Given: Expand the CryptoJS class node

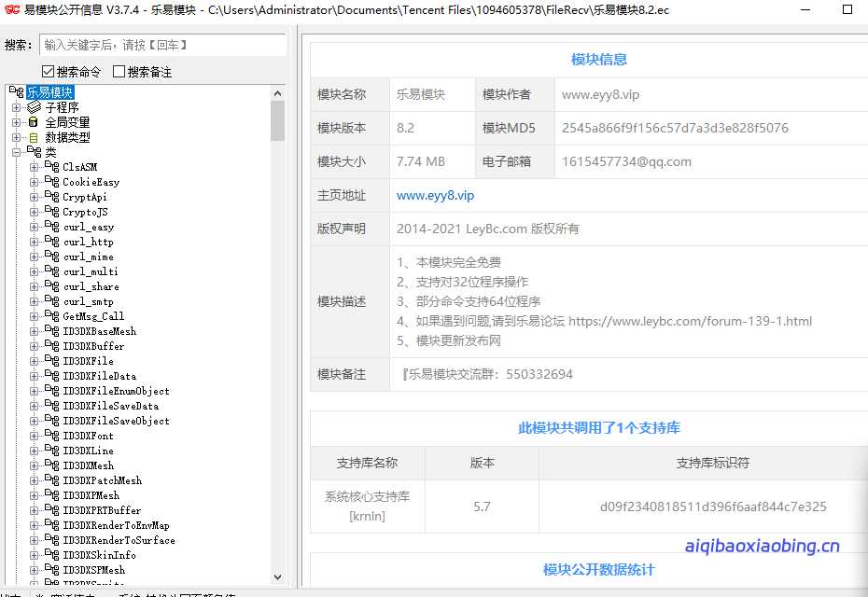Looking at the screenshot, I should [x=34, y=212].
